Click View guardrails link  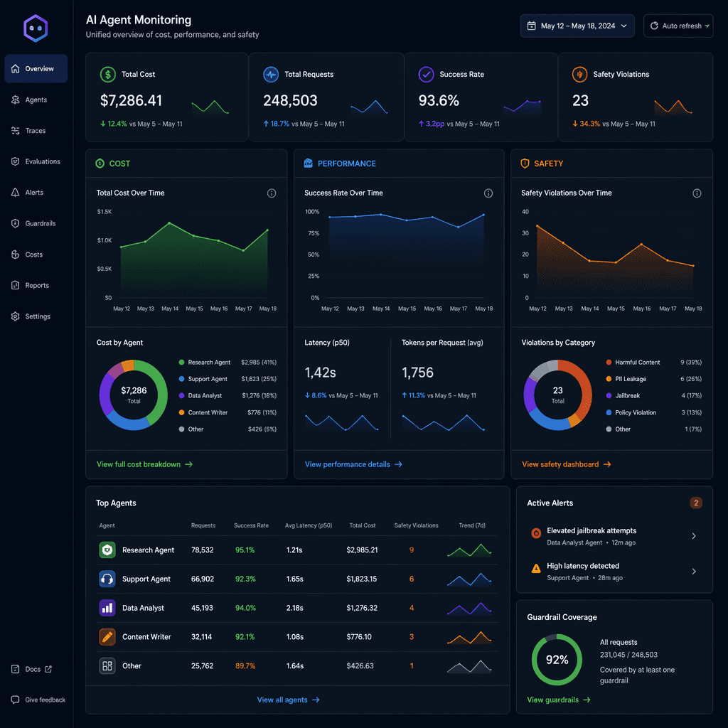(x=559, y=700)
